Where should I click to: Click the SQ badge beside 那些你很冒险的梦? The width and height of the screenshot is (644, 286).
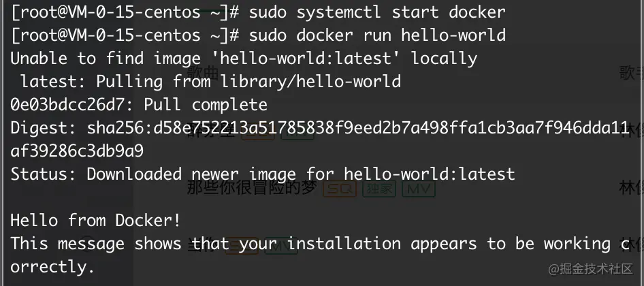[340, 189]
